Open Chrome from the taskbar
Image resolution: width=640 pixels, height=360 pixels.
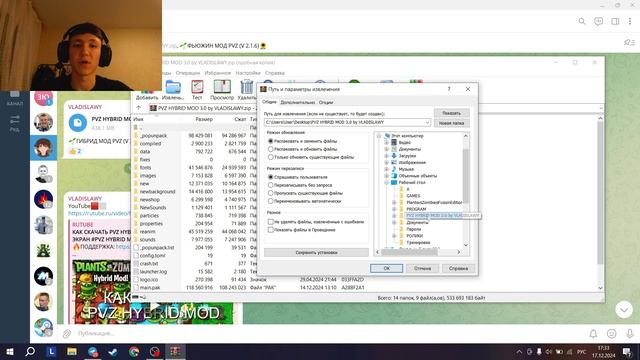coord(134,351)
